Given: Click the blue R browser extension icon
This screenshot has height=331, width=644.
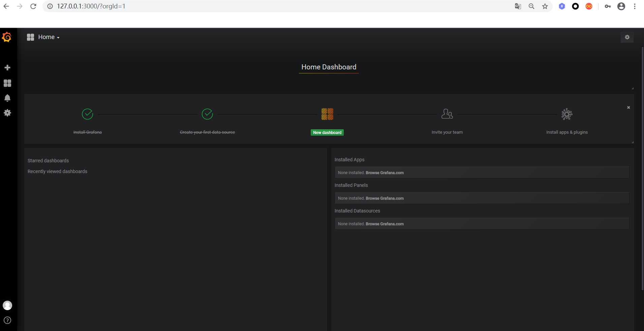Looking at the screenshot, I should click(562, 6).
